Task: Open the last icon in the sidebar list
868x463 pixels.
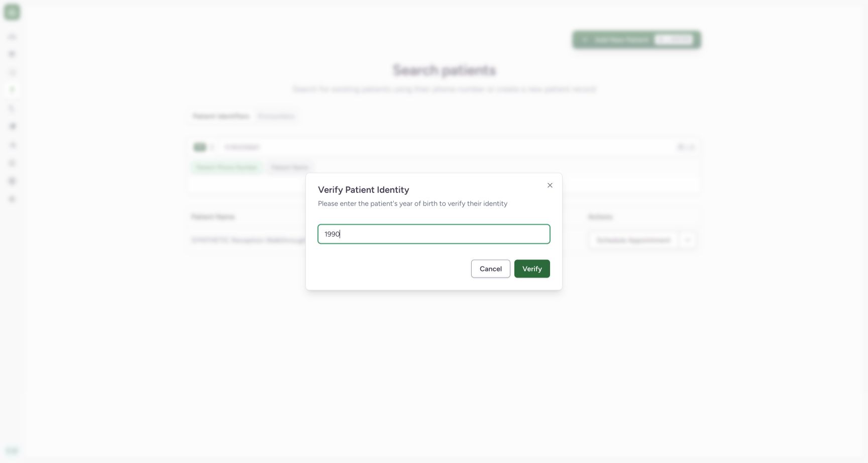Action: pyautogui.click(x=12, y=199)
